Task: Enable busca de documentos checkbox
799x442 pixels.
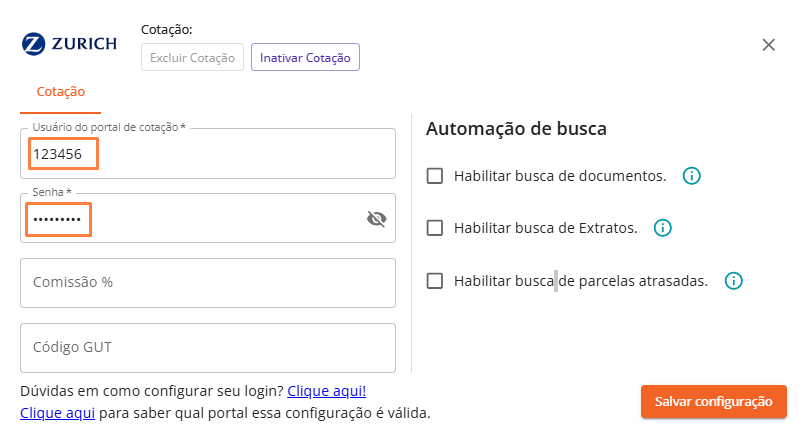Action: point(435,176)
